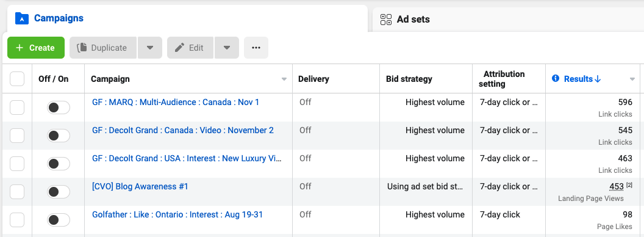
Task: Click the Edit button
Action: pos(190,48)
